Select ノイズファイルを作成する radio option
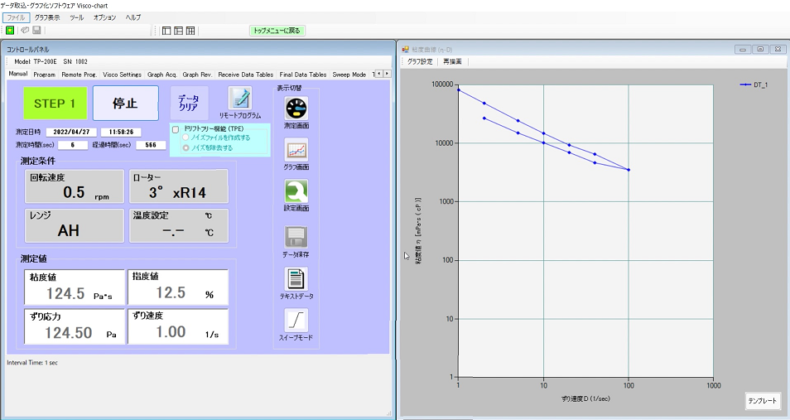Image resolution: width=790 pixels, height=420 pixels. [x=186, y=137]
